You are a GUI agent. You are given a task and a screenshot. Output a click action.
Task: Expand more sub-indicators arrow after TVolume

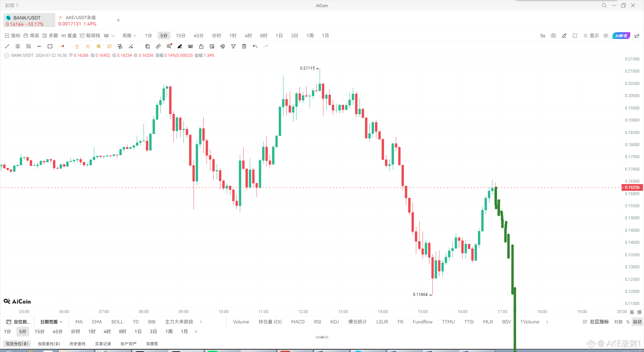click(547, 322)
